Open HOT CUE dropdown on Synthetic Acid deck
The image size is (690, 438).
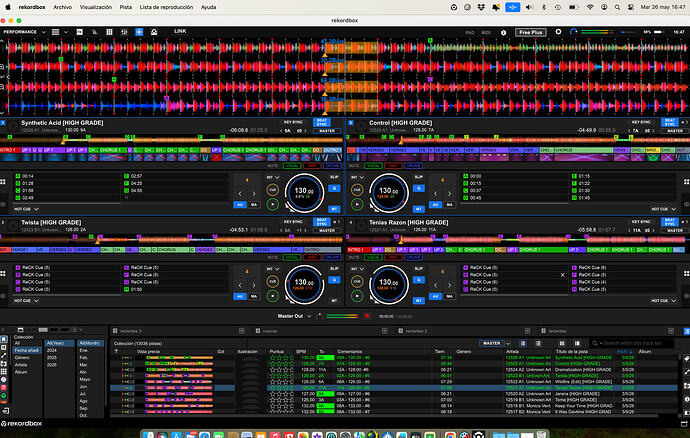(26, 209)
